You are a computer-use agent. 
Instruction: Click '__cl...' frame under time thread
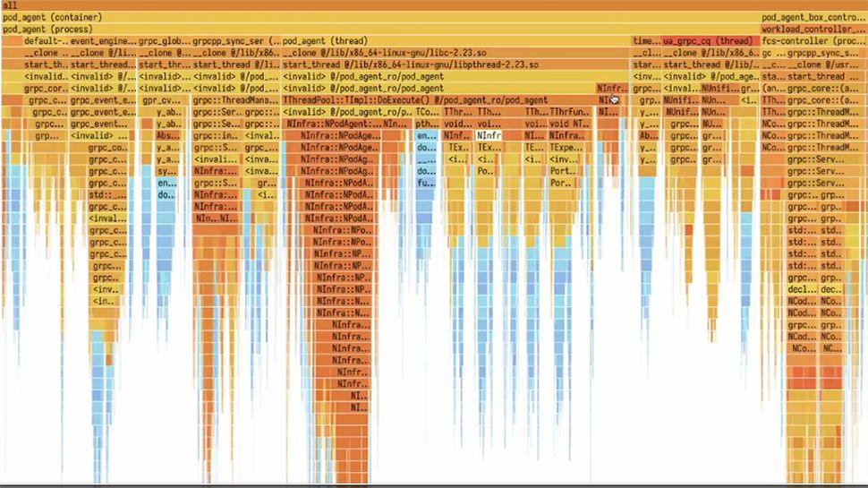pyautogui.click(x=646, y=53)
